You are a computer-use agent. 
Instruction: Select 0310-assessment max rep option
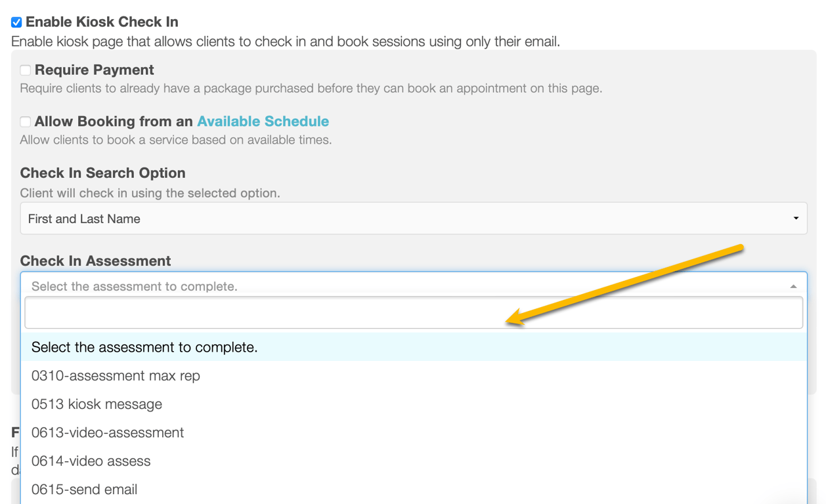click(116, 375)
